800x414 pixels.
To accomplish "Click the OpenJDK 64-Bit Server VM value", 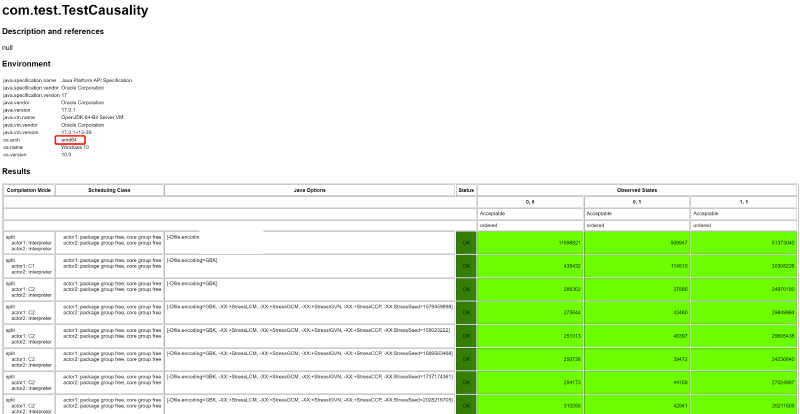I will [x=91, y=117].
